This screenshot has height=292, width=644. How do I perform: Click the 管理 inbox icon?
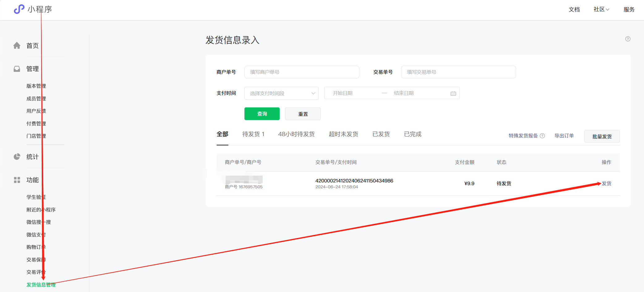(x=17, y=69)
